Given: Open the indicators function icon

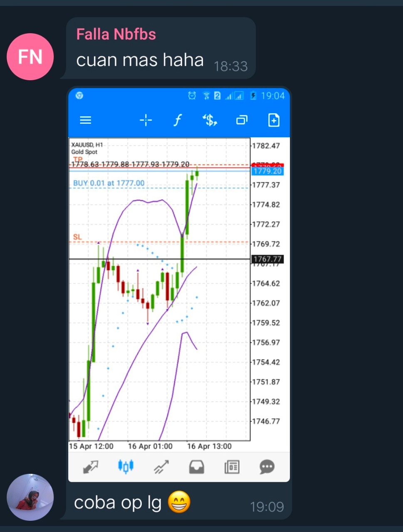Looking at the screenshot, I should point(178,121).
